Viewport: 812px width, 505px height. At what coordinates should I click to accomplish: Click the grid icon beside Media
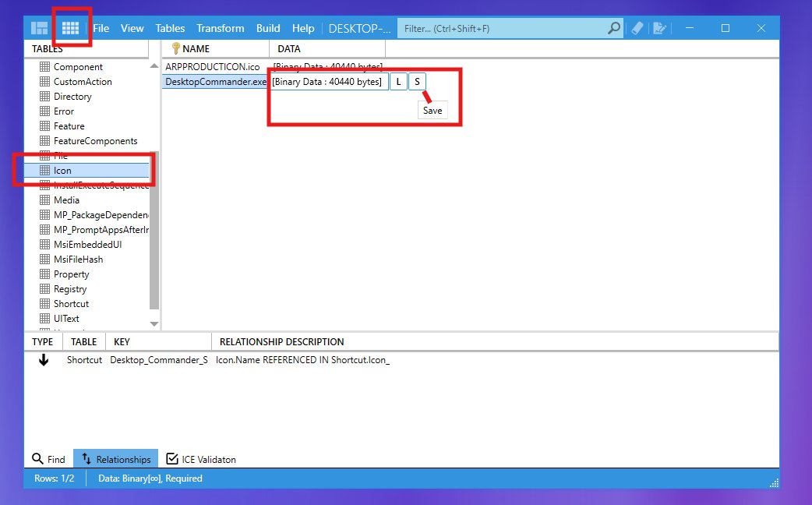[x=45, y=200]
